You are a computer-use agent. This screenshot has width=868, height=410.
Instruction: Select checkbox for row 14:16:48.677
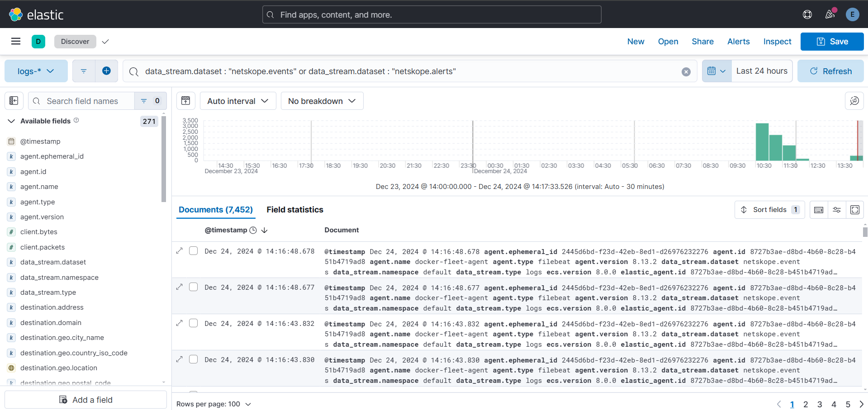tap(193, 287)
